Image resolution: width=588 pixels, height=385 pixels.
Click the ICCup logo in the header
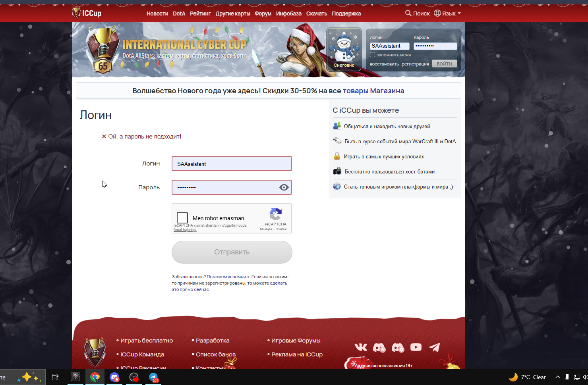(x=87, y=13)
